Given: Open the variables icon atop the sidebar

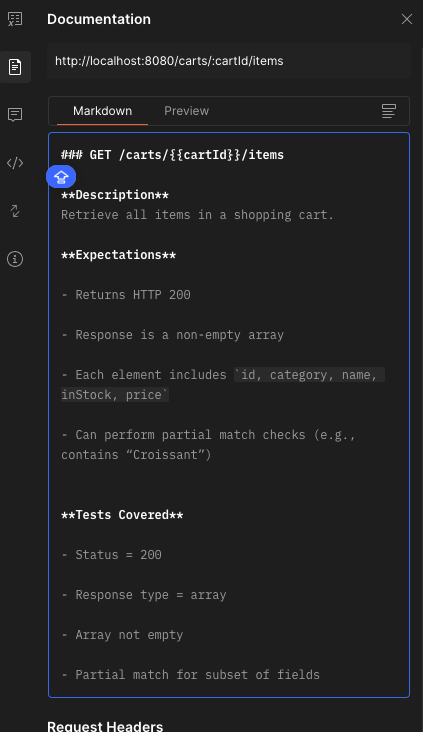Looking at the screenshot, I should tap(15, 19).
